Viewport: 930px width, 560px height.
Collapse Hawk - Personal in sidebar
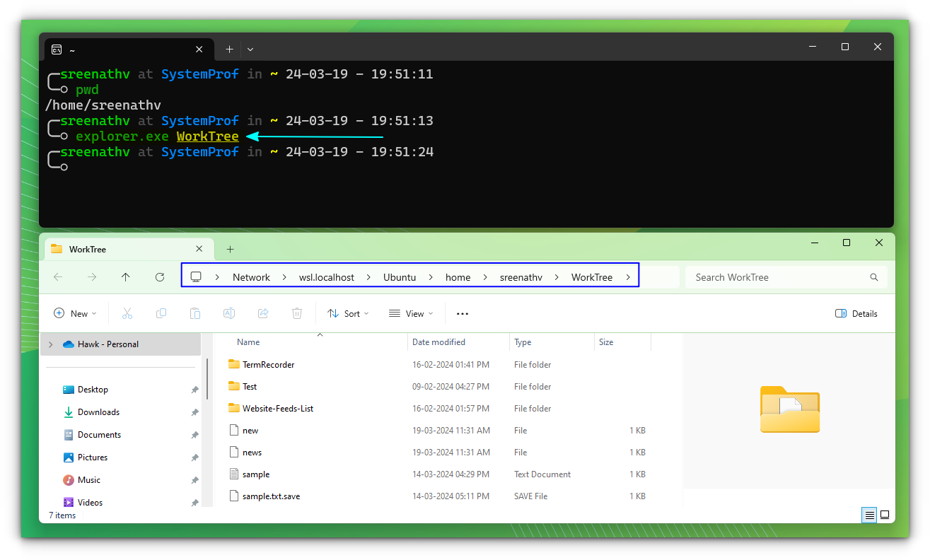(50, 343)
